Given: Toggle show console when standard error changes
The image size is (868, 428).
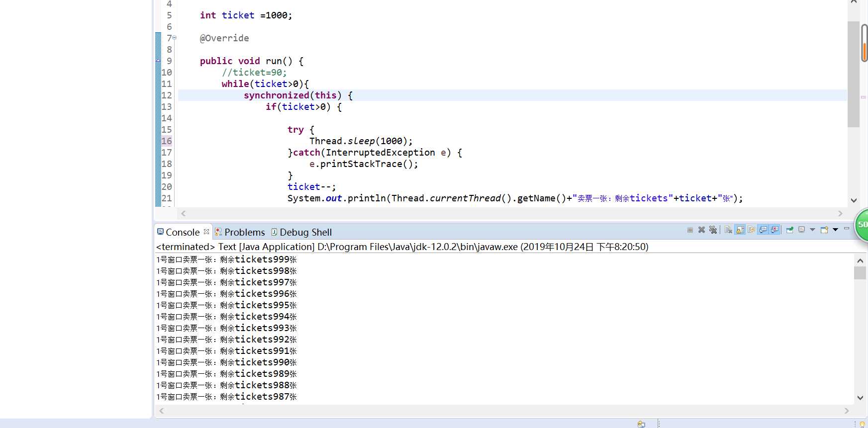Looking at the screenshot, I should [774, 230].
